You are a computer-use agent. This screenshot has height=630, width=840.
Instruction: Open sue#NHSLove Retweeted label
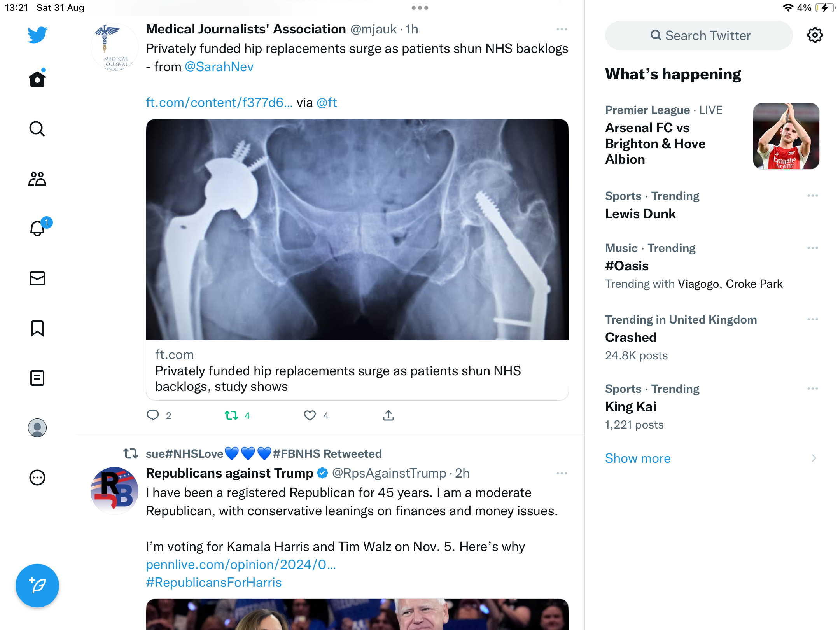pos(264,454)
